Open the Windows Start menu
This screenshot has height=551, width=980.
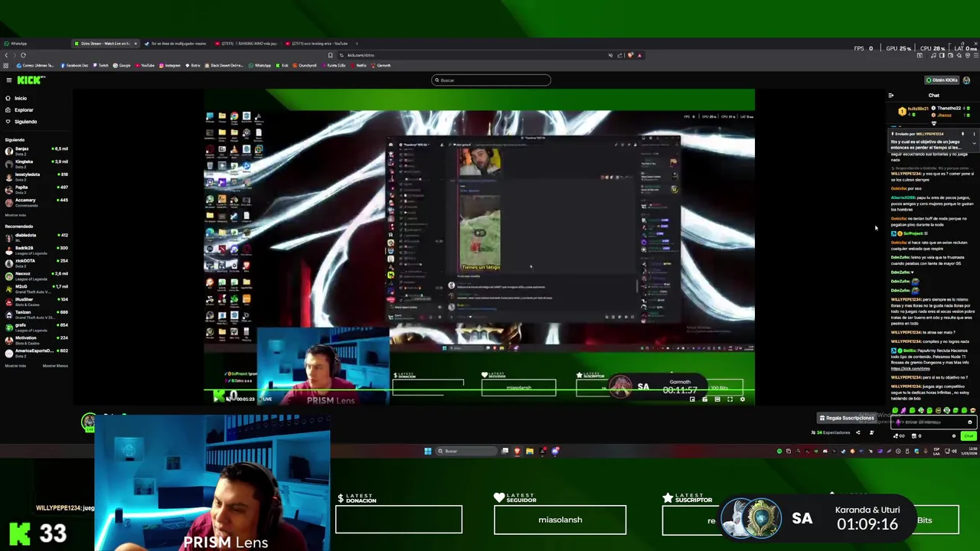click(x=427, y=452)
